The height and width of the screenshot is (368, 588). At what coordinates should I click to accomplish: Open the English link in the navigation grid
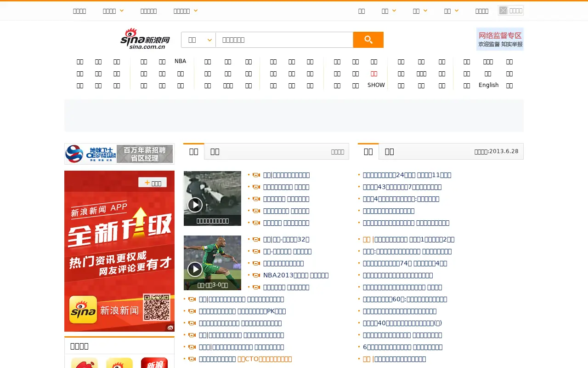[x=488, y=85]
